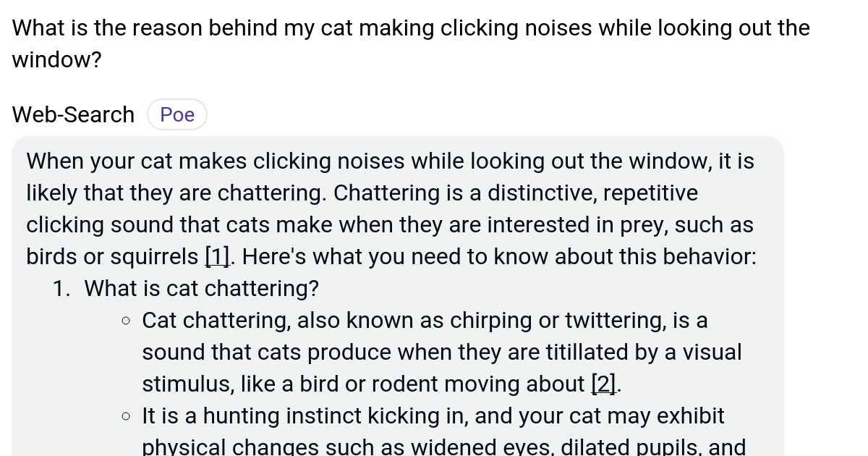This screenshot has height=456, width=868.
Task: Click the gray response message card
Action: 398,290
